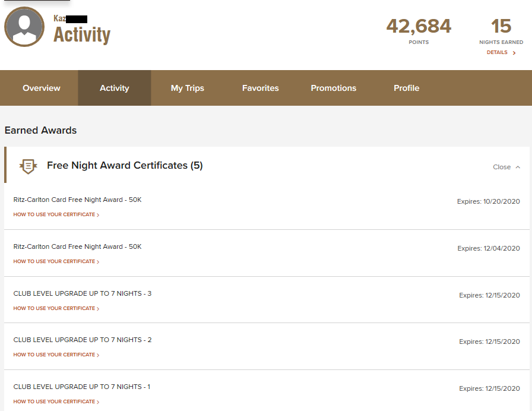The width and height of the screenshot is (532, 411).
Task: Click Free Night Award Certificates (5) heading
Action: [x=125, y=165]
